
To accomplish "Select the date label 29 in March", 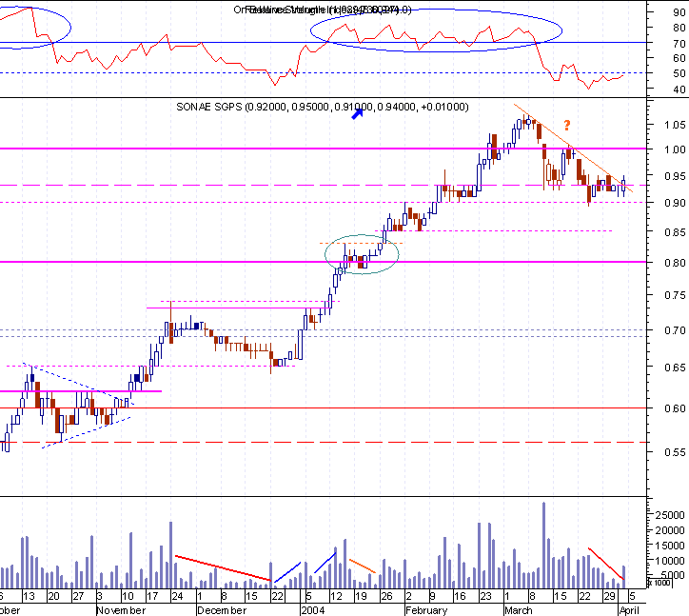I will click(609, 597).
